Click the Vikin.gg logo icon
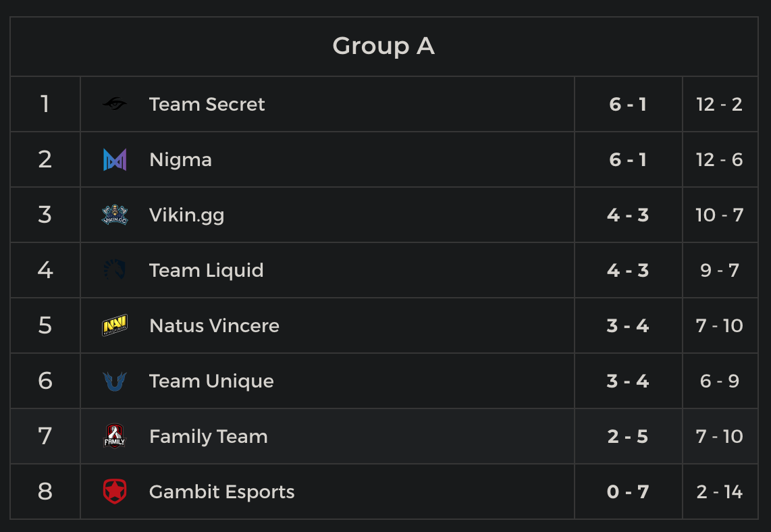Image resolution: width=771 pixels, height=532 pixels. tap(115, 215)
